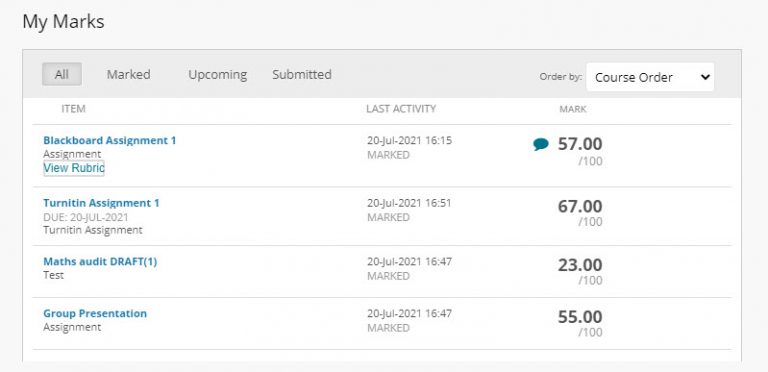Open Turnitin Assignment 1 link
This screenshot has width=768, height=372.
tap(101, 203)
